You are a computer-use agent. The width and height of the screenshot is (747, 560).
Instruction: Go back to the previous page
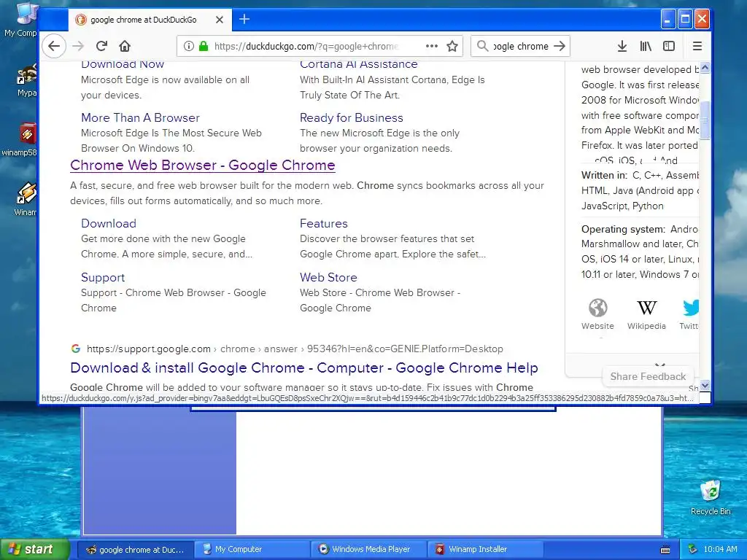(x=54, y=46)
